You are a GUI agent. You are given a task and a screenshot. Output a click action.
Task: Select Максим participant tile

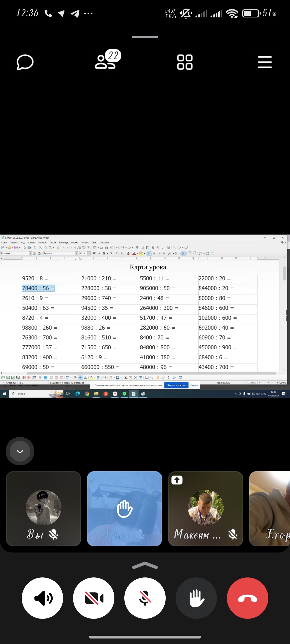point(206,508)
